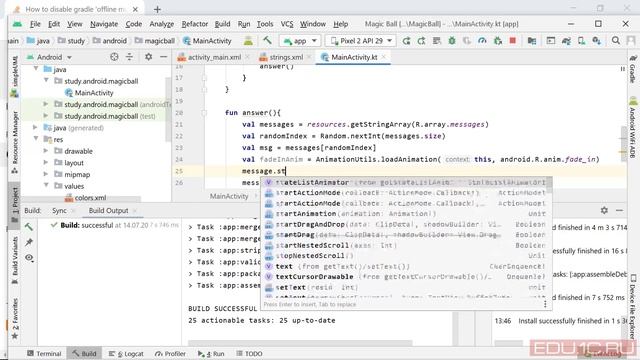Click the Apply Code Changes icon
This screenshot has height=360, width=640.
tap(436, 41)
